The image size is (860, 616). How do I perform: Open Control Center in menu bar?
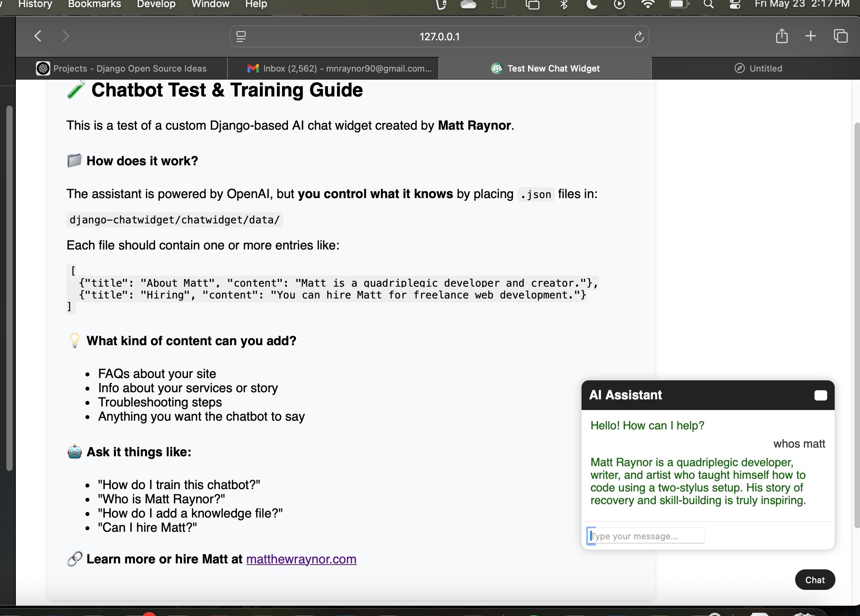click(735, 4)
